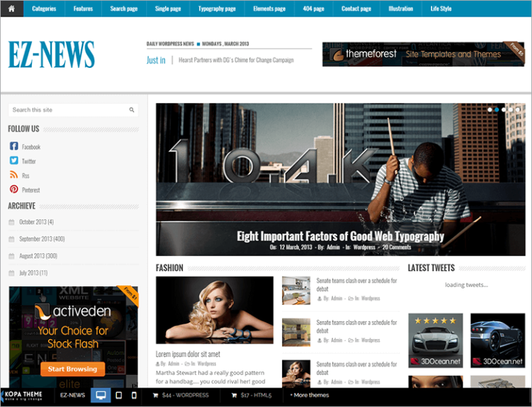Open the Pinterest icon
This screenshot has height=407, width=532.
click(14, 189)
